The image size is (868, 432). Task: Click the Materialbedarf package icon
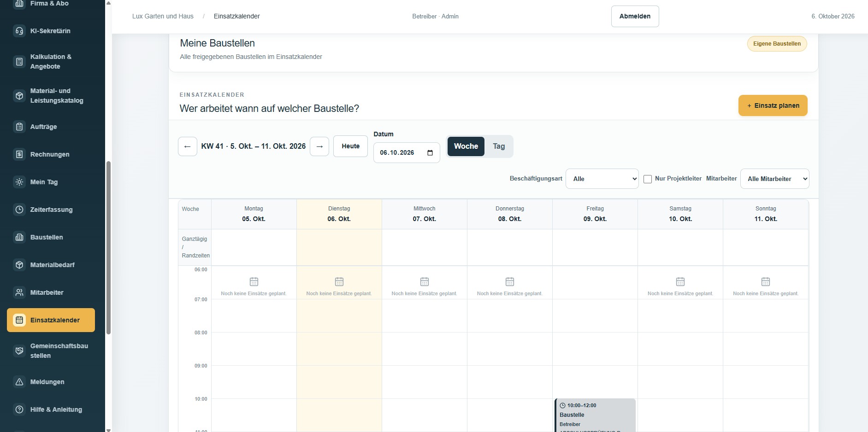coord(19,265)
